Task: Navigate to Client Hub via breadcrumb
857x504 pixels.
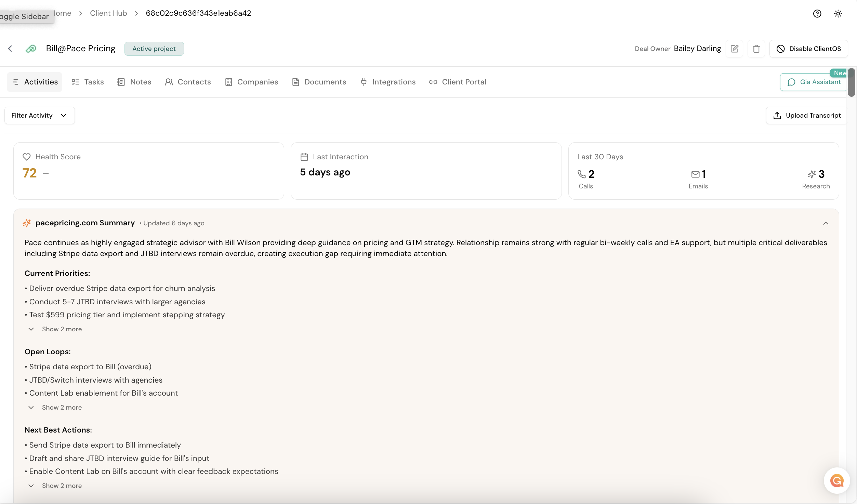Action: click(x=108, y=13)
